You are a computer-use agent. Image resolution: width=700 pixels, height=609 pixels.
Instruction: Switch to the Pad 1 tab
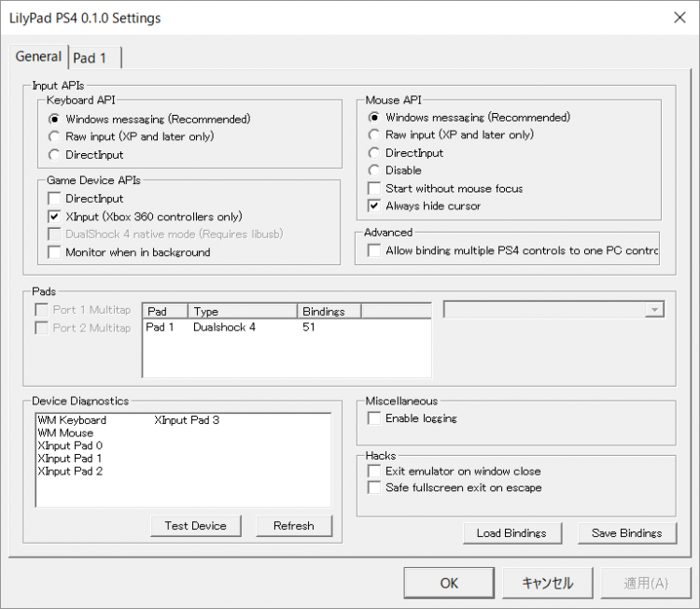[x=94, y=58]
